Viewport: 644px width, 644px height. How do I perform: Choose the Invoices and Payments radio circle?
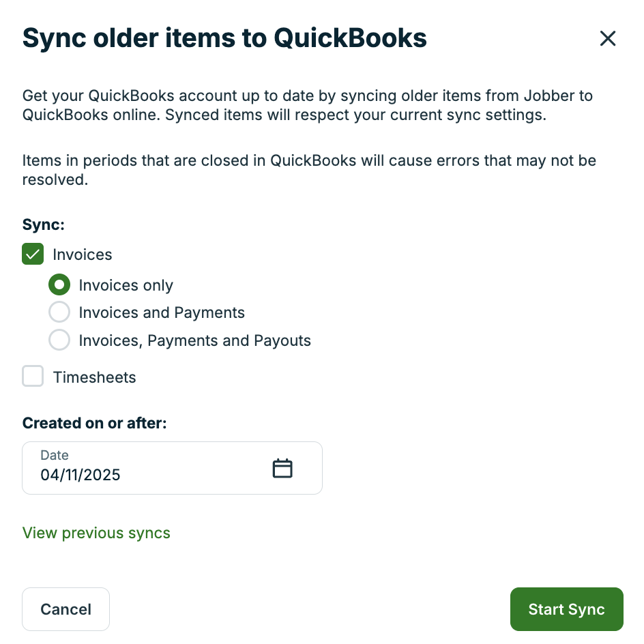click(x=59, y=312)
